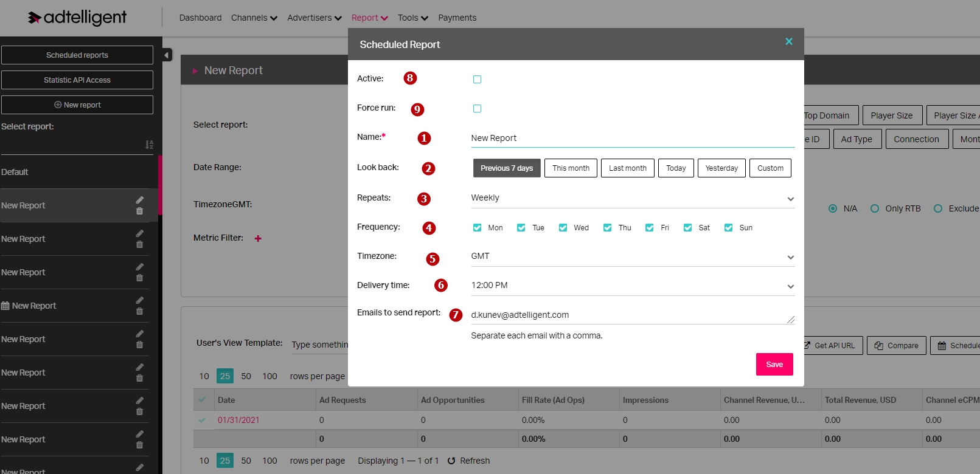Click Refresh link below table
980x474 pixels.
(474, 461)
